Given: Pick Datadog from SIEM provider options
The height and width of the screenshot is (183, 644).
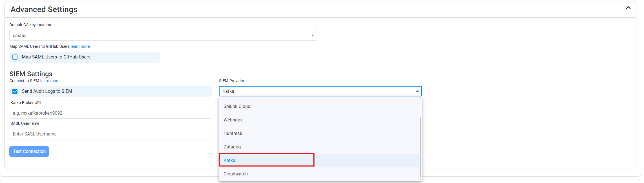Looking at the screenshot, I should pos(232,147).
